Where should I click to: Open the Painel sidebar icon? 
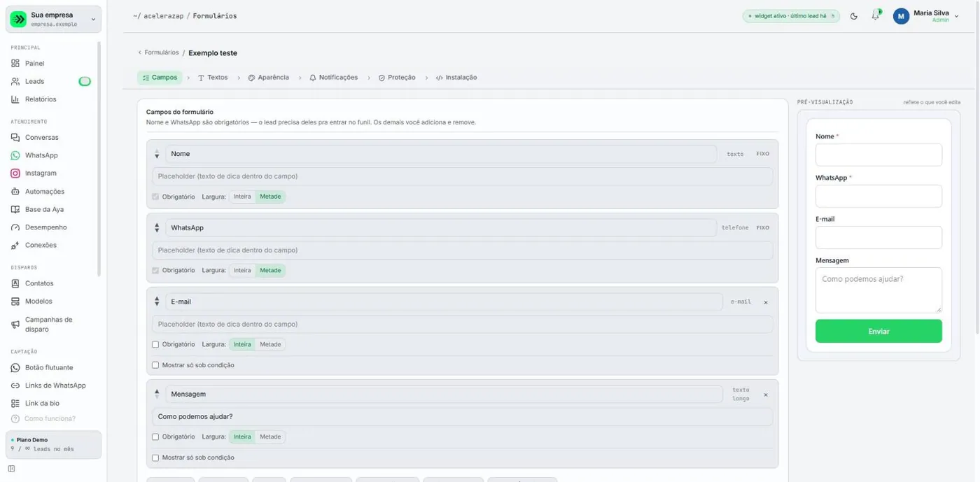15,64
